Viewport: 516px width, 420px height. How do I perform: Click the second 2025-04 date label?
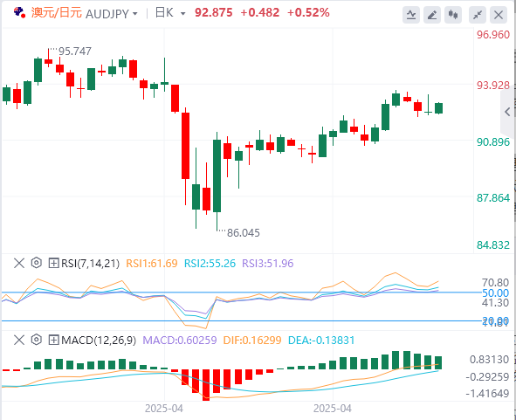[333, 409]
